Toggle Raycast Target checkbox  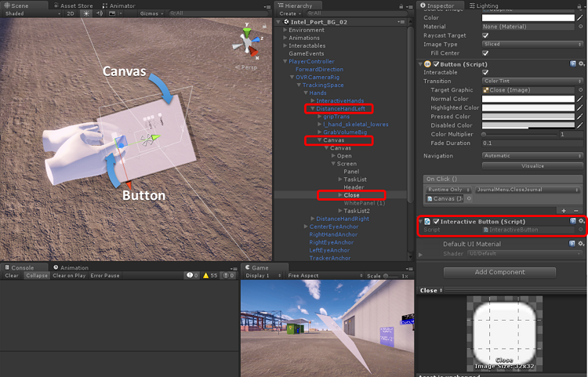point(485,35)
